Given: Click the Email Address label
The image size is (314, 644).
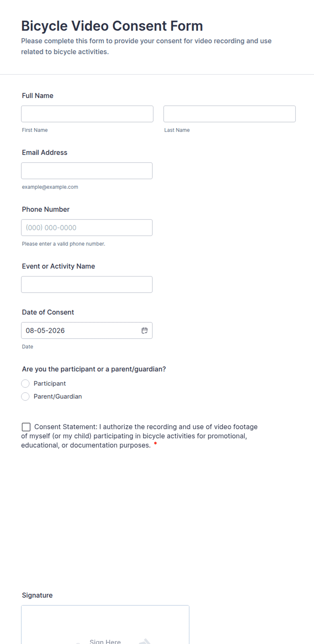Looking at the screenshot, I should pyautogui.click(x=45, y=152).
